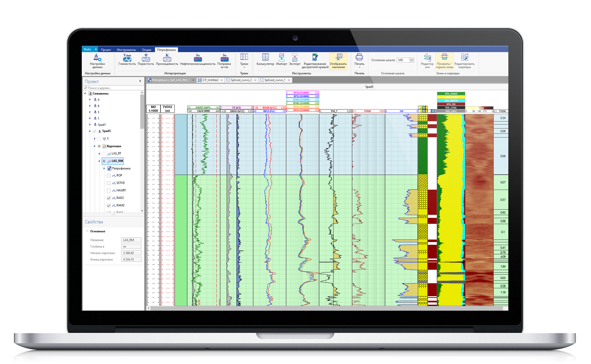Image resolution: width=591 pixels, height=364 pixels.
Task: Expand well 1pad1 tree node arrow
Action: click(90, 125)
